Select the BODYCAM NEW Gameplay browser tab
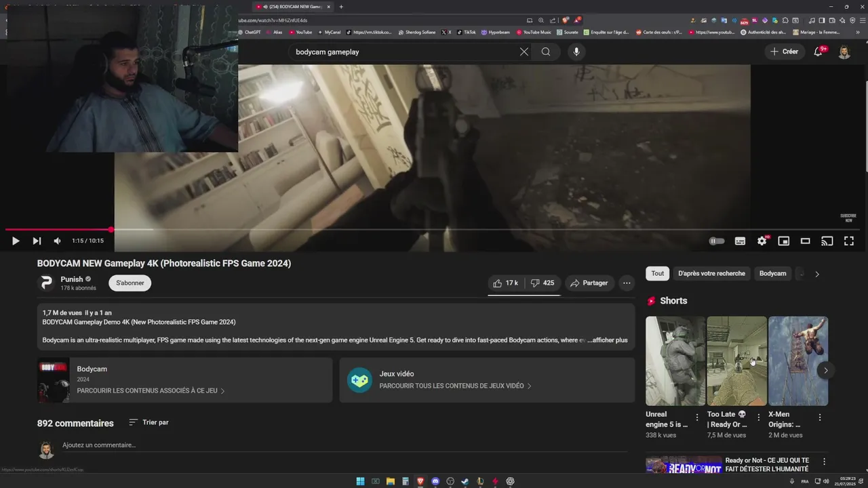 pyautogui.click(x=293, y=7)
